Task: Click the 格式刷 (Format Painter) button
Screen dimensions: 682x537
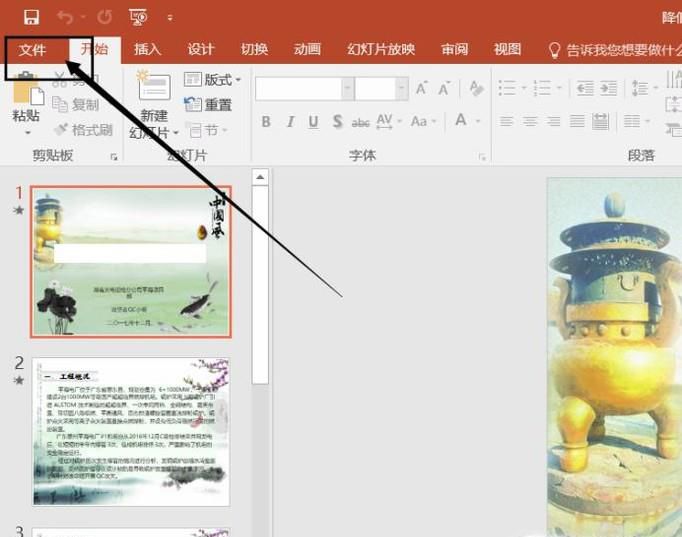Action: coord(83,130)
